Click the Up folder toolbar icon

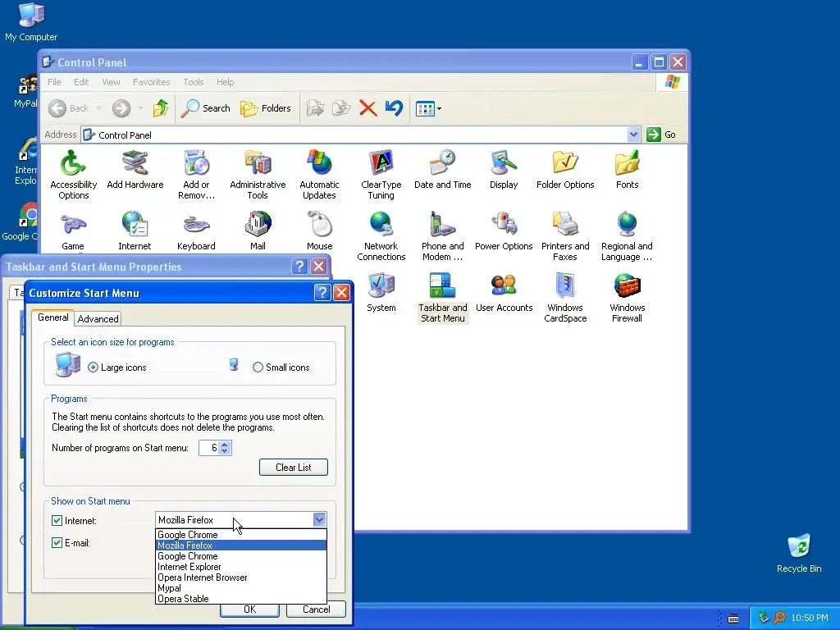(x=160, y=108)
